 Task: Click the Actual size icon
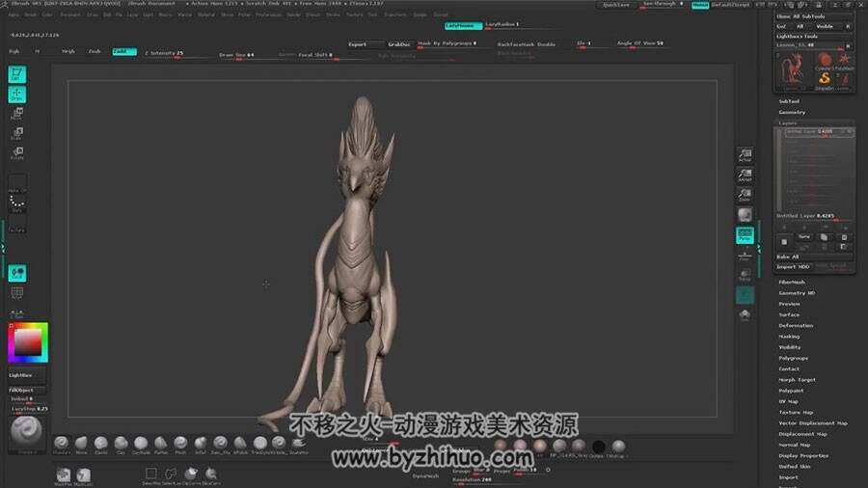(x=746, y=155)
